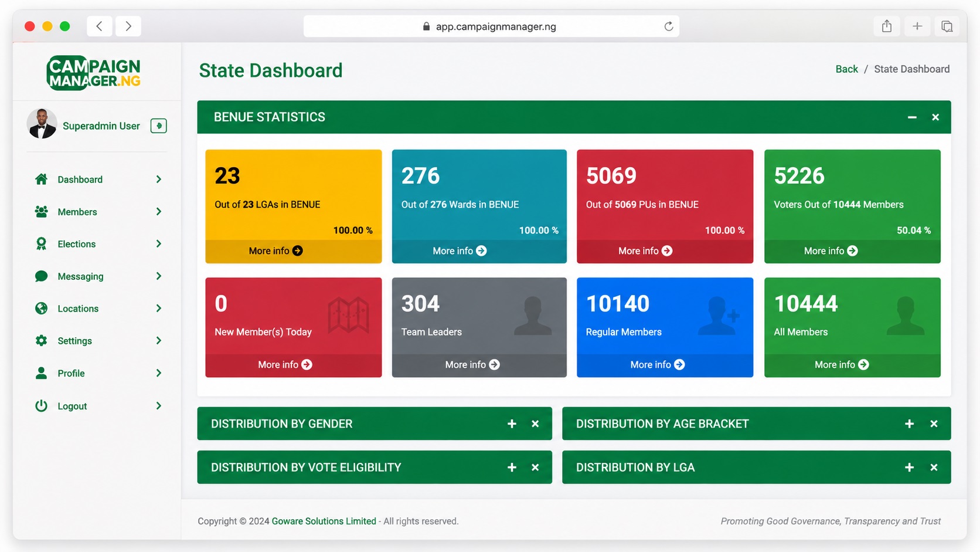Click the browser share icon
This screenshot has height=552, width=980.
click(x=887, y=26)
